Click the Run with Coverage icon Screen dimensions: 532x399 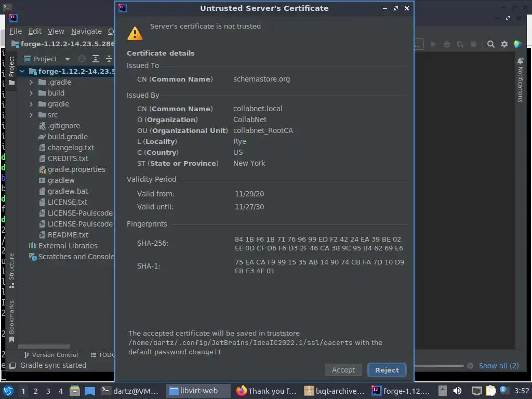[x=460, y=45]
